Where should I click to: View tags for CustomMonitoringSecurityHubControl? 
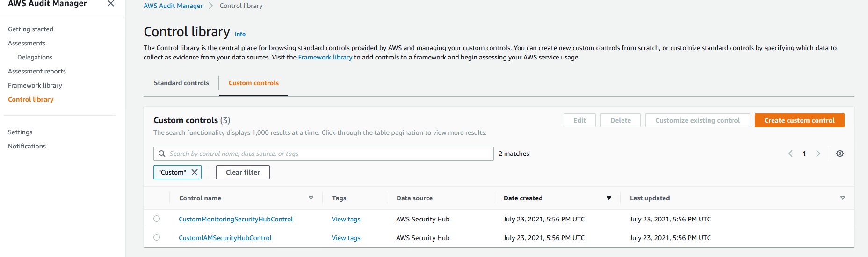[x=346, y=219]
